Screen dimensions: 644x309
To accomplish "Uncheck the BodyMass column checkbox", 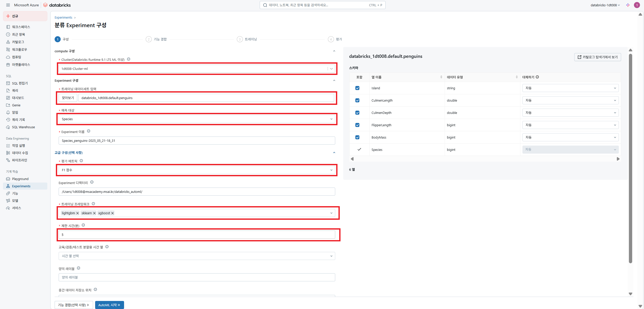I will [357, 137].
